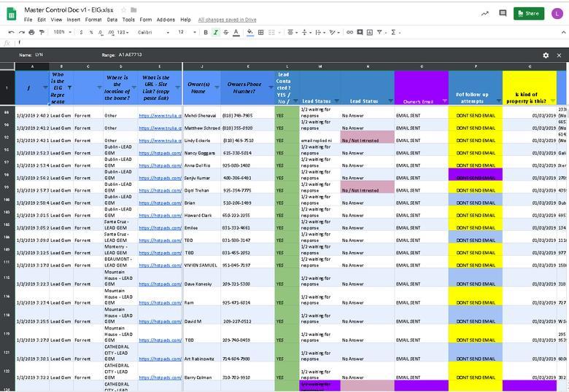This screenshot has width=569, height=392.
Task: Toggle italic formatting
Action: pos(215,32)
